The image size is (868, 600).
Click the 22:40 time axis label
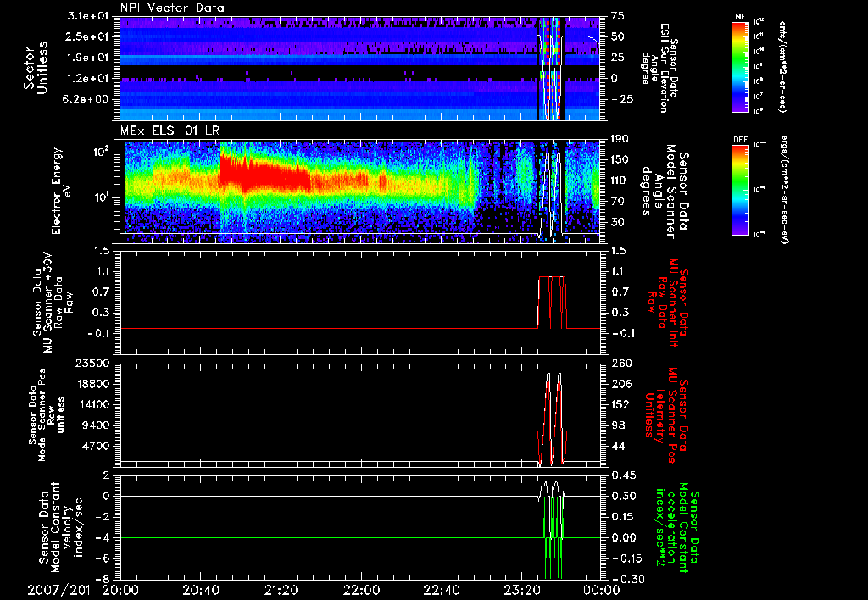[x=441, y=590]
